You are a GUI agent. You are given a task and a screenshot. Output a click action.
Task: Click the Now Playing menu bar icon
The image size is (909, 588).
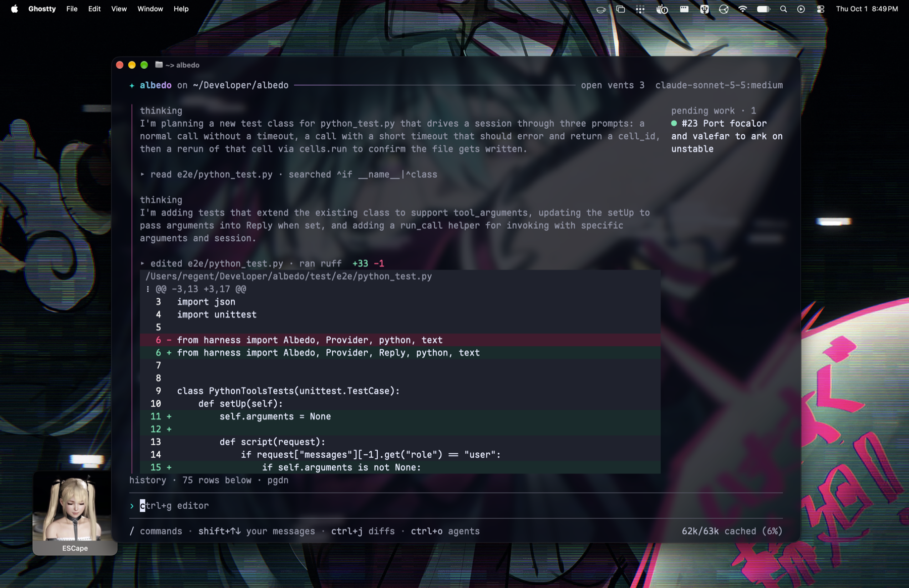pos(801,9)
